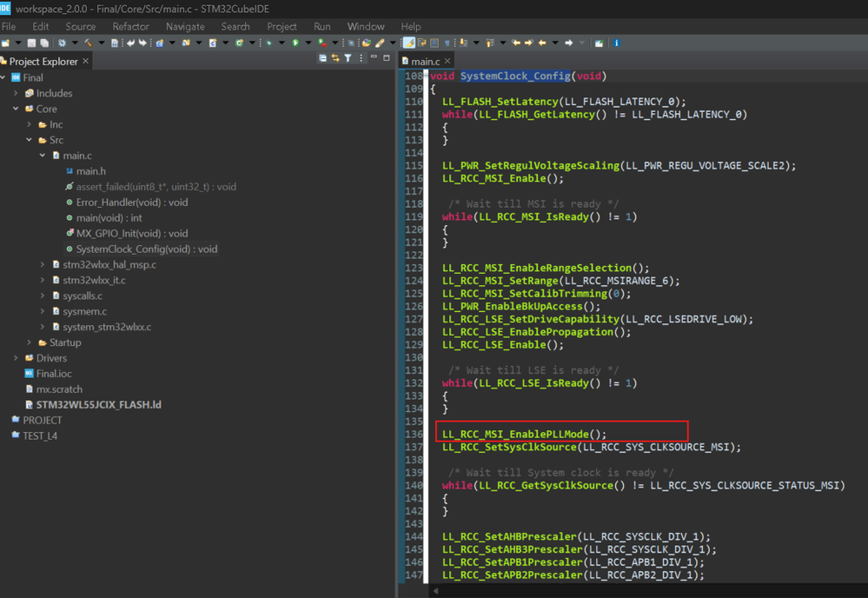The width and height of the screenshot is (868, 598).
Task: Click the Back navigation arrow icon
Action: coord(542,43)
